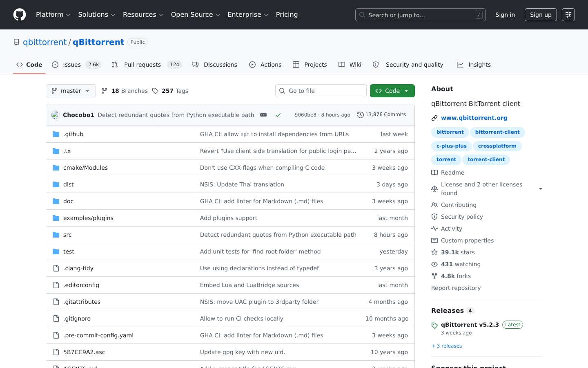Viewport: 588px width, 368px height.
Task: Open the Enterprise navigation dropdown
Action: click(x=248, y=15)
